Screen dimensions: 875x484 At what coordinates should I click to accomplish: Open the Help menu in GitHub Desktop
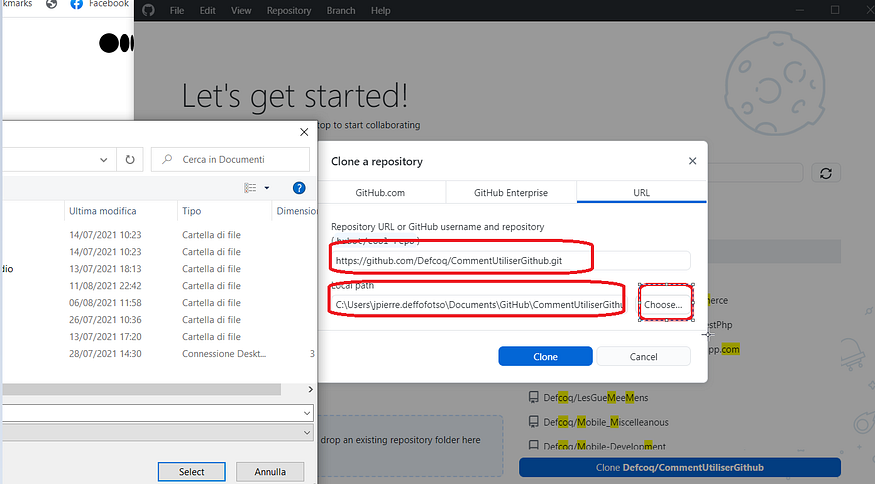coord(381,11)
